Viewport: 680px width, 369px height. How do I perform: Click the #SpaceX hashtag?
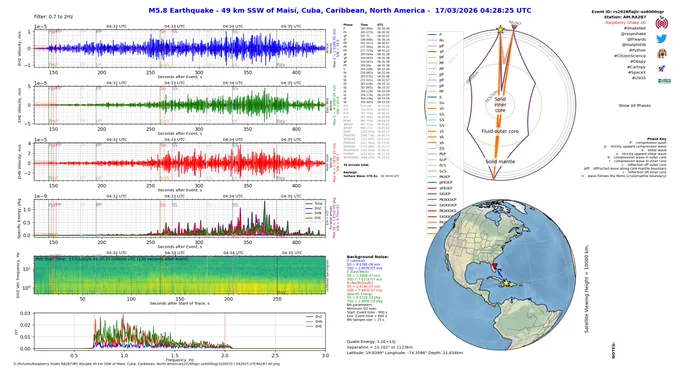click(x=637, y=72)
